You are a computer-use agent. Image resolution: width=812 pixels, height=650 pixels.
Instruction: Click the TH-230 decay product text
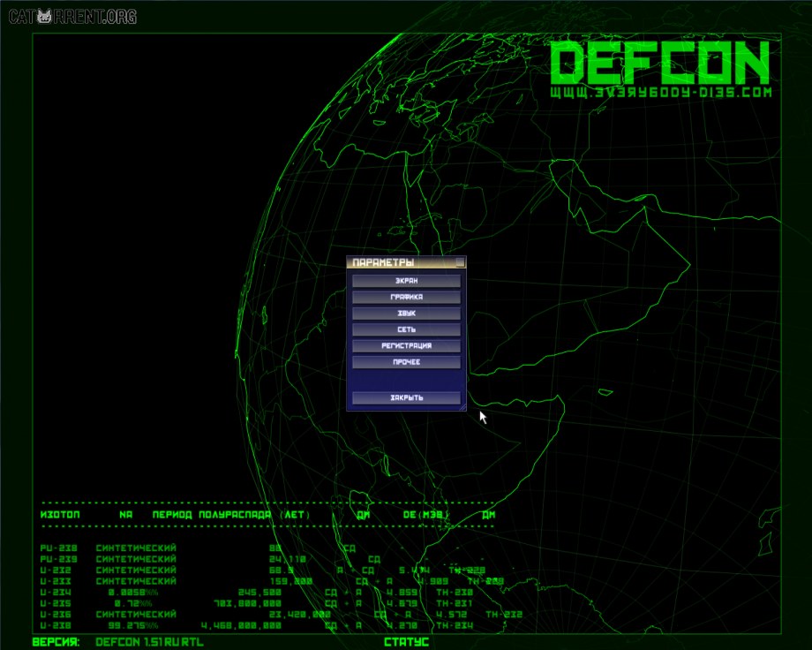[455, 593]
